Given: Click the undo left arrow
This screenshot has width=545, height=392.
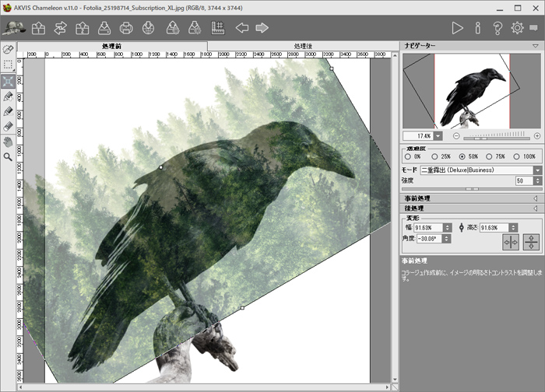Looking at the screenshot, I should pyautogui.click(x=242, y=28).
